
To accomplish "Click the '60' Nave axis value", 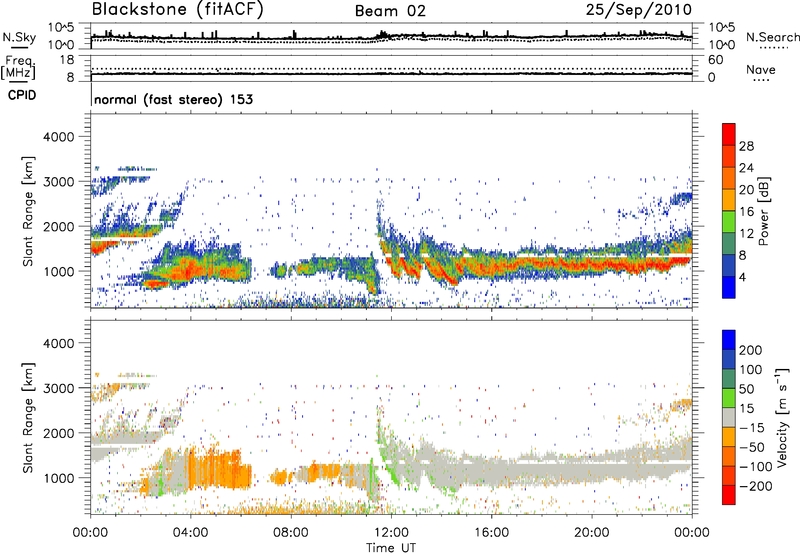I will pos(716,60).
